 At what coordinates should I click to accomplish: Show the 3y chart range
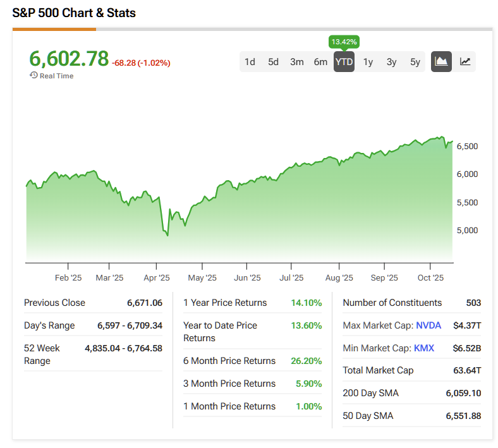(391, 62)
